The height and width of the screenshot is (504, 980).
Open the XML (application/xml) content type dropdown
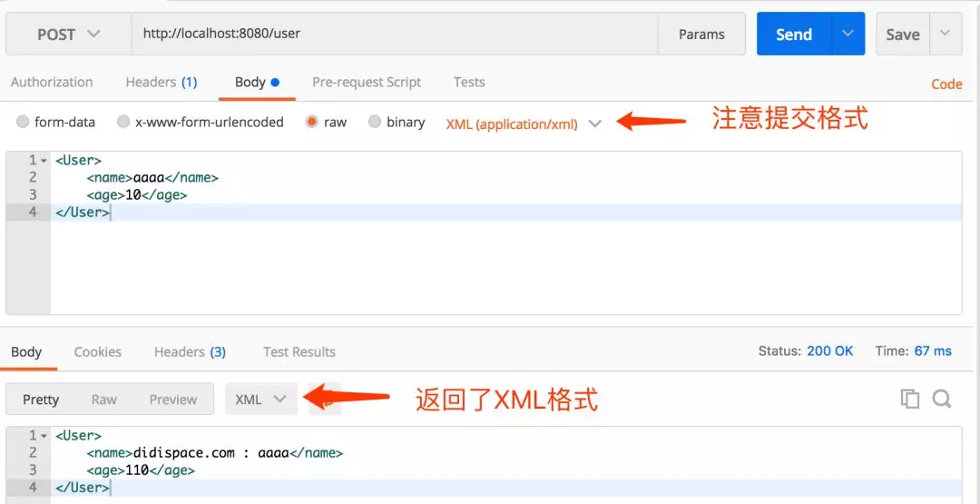point(524,124)
